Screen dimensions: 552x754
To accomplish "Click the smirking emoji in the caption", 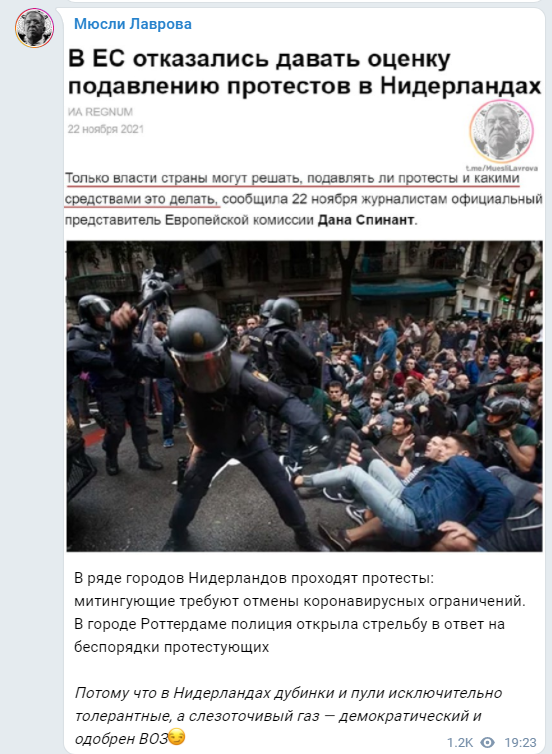I will click(x=177, y=737).
